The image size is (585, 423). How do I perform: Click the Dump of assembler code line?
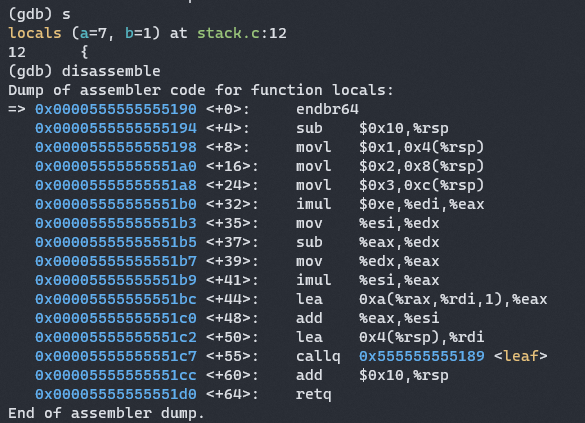pyautogui.click(x=201, y=90)
